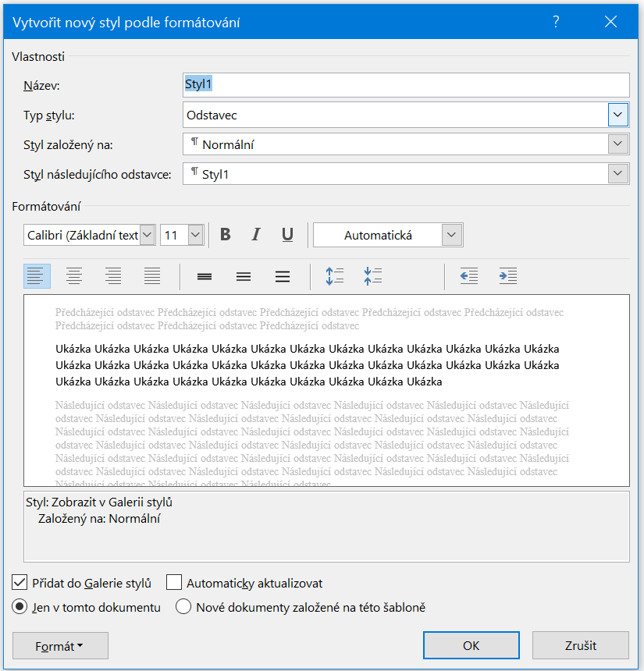Enable Automaticky aktualizovat
The image size is (644, 671).
(x=175, y=582)
